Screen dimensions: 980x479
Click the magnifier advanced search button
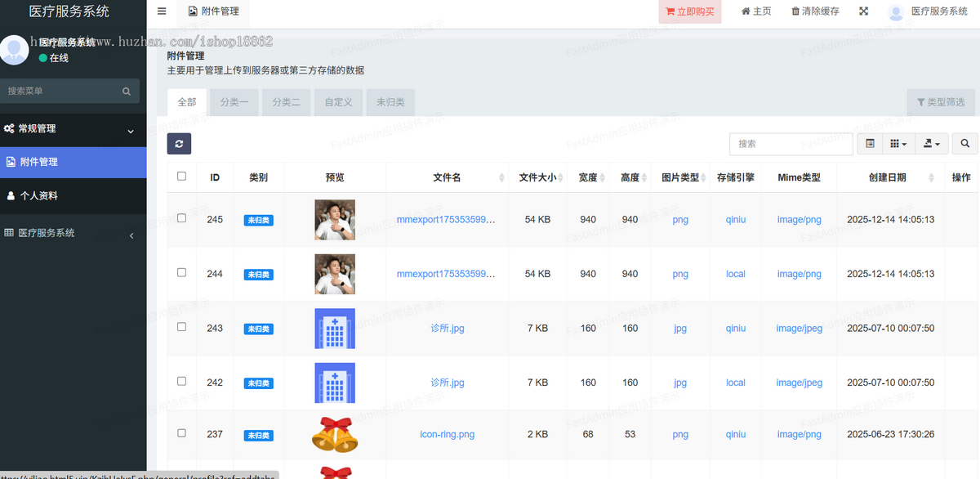(964, 144)
